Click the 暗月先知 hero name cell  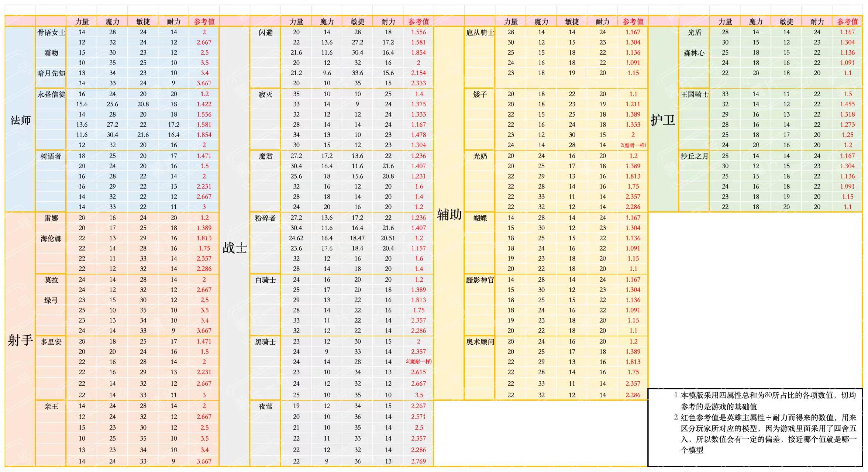tap(51, 73)
